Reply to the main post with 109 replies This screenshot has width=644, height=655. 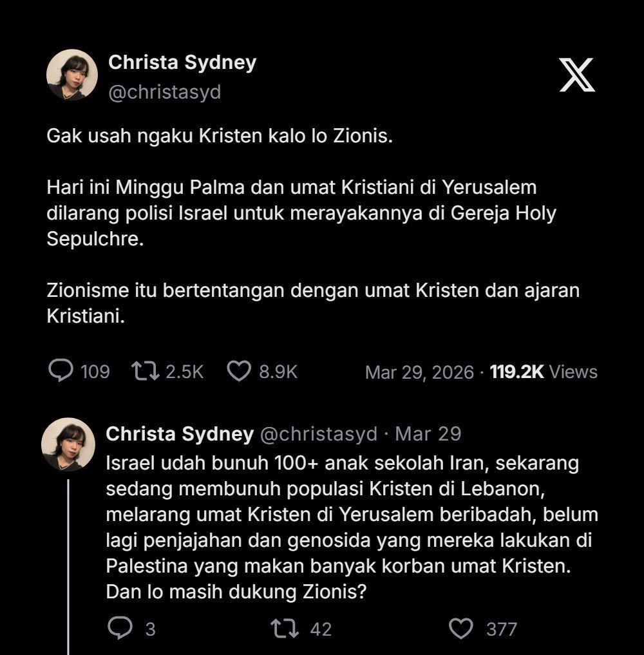(61, 371)
